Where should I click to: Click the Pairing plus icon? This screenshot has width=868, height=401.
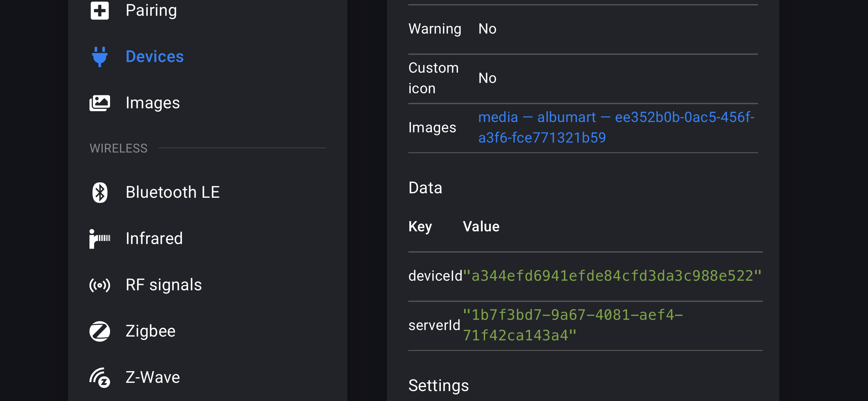click(x=99, y=11)
